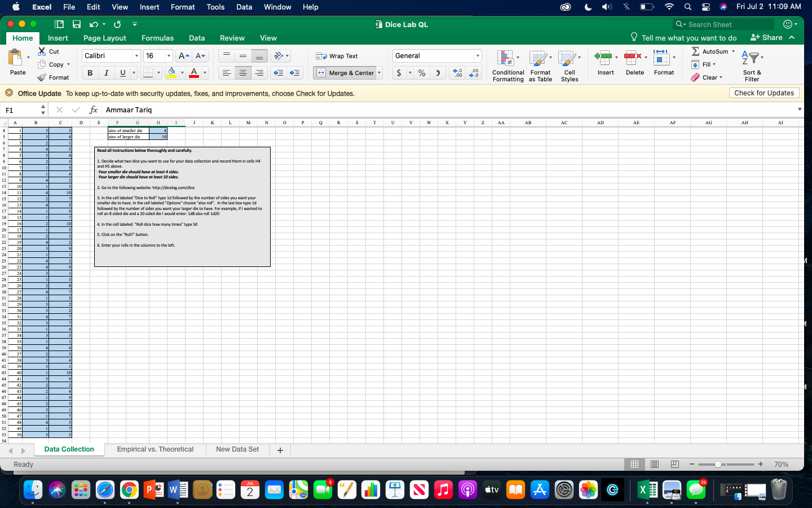The image size is (812, 508).
Task: Open the Page Layout ribbon tab
Action: tap(105, 38)
